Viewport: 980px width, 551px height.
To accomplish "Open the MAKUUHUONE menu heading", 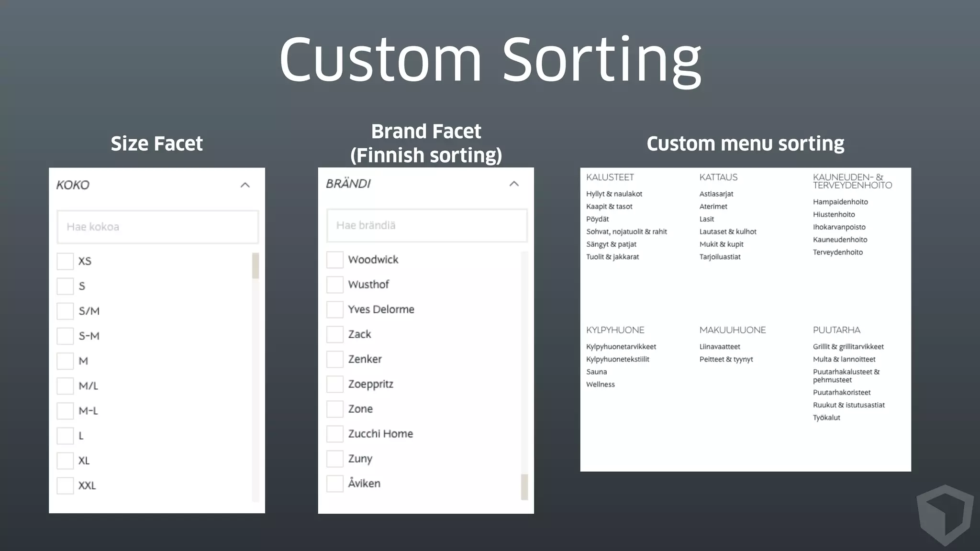I will coord(733,330).
